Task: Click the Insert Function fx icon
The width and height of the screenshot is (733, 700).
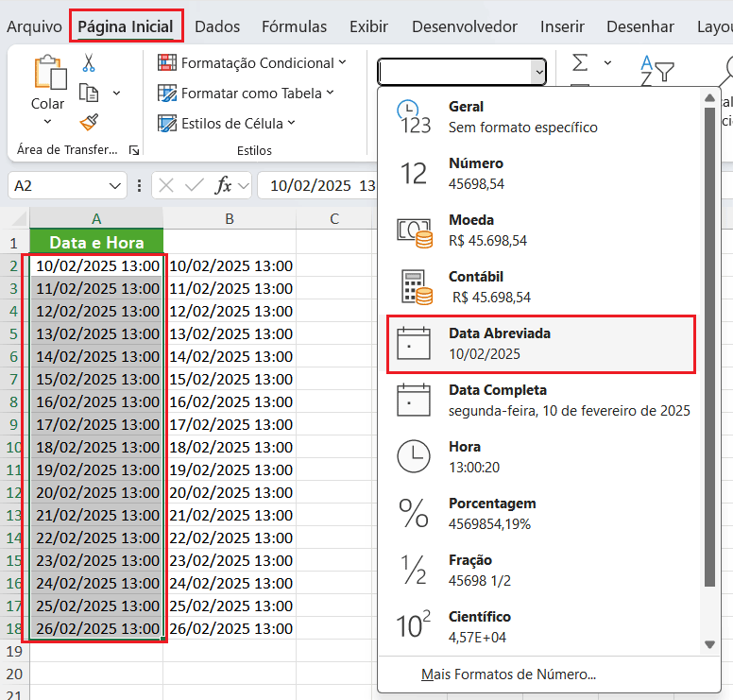Action: (224, 185)
